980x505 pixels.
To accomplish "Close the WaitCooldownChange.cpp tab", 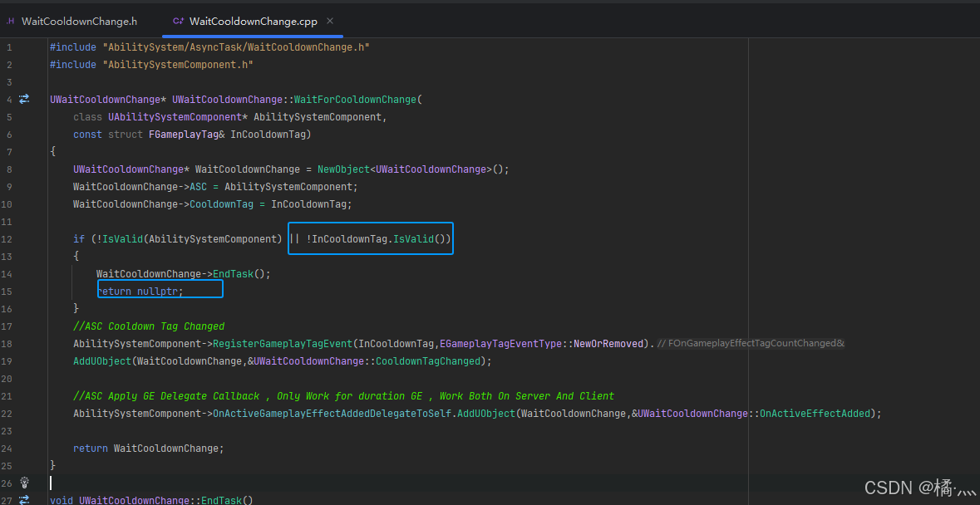I will pos(330,22).
